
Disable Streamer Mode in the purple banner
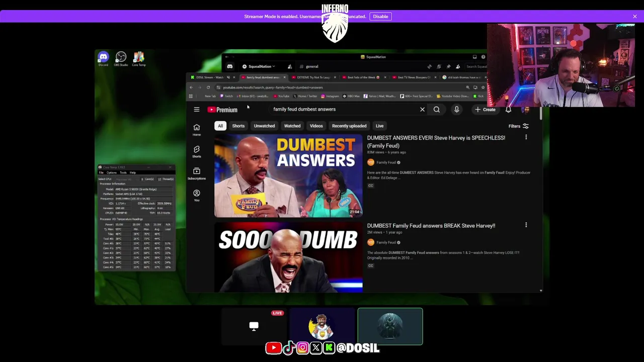380,17
